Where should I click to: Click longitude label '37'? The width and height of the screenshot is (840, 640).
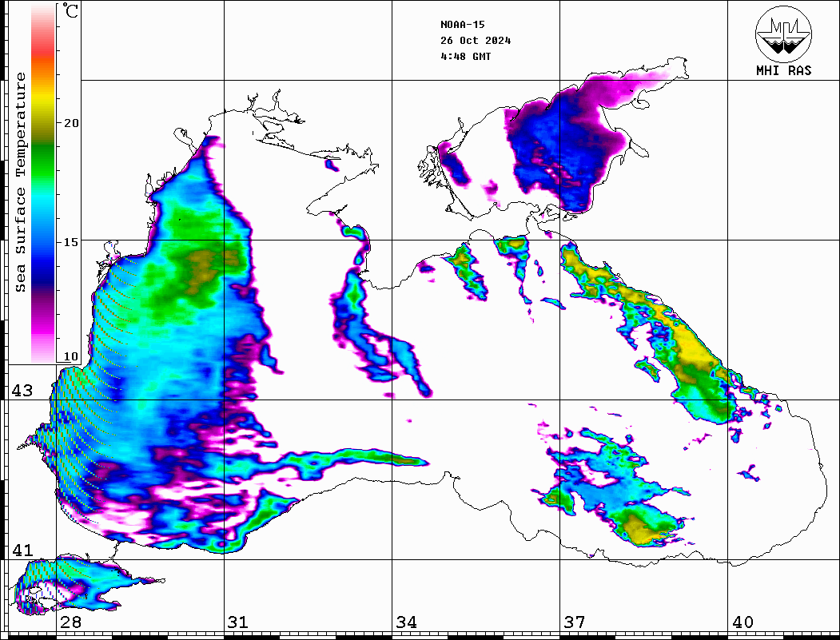tap(575, 622)
